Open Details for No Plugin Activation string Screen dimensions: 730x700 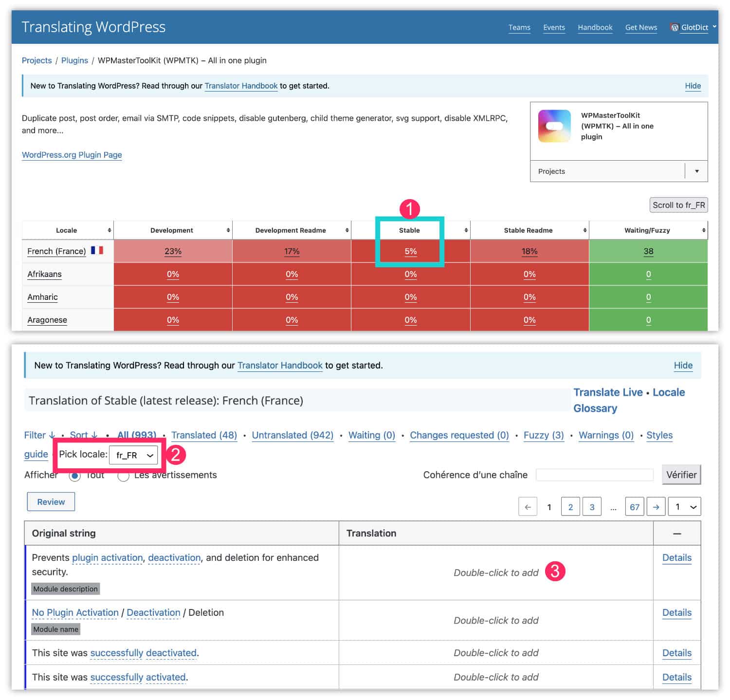tap(677, 613)
